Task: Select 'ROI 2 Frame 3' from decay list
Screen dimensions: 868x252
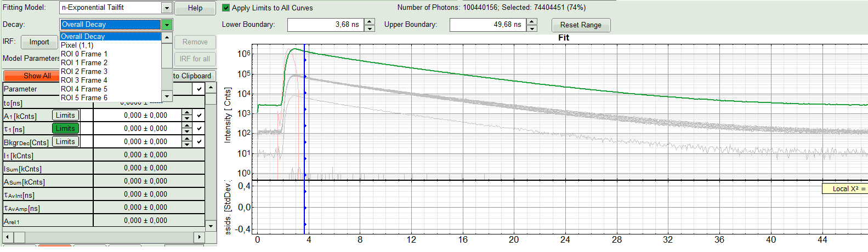Action: pos(84,71)
